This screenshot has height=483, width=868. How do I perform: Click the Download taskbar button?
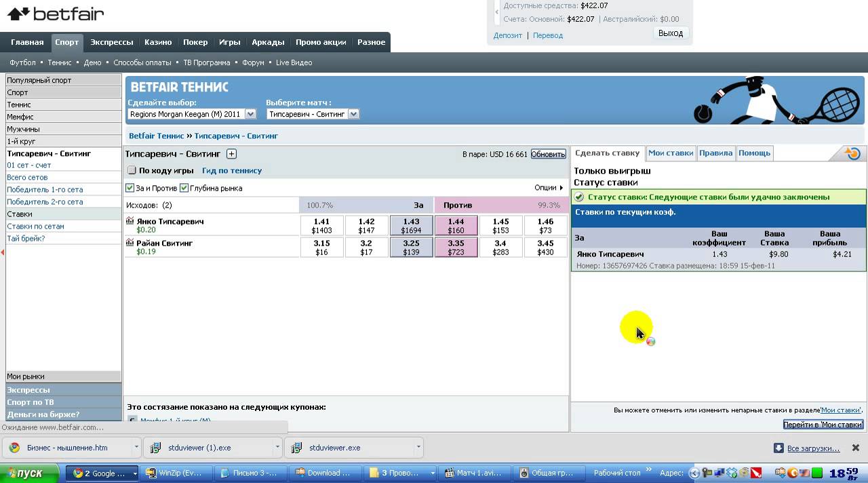coord(325,473)
